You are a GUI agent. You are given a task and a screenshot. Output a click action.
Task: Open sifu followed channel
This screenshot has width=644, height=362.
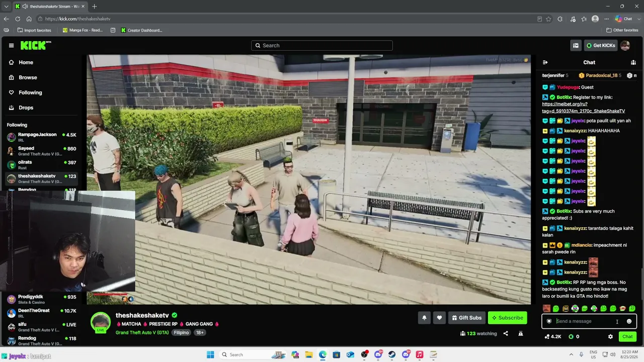(x=42, y=327)
